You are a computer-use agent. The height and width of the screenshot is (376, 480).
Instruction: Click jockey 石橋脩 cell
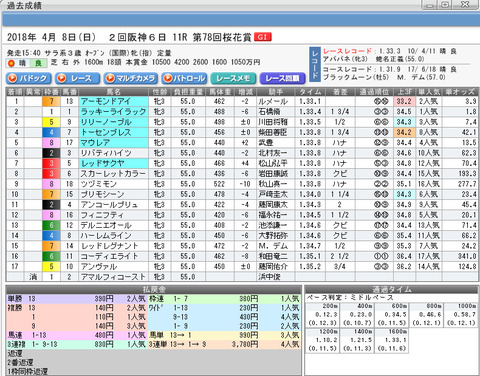point(275,112)
